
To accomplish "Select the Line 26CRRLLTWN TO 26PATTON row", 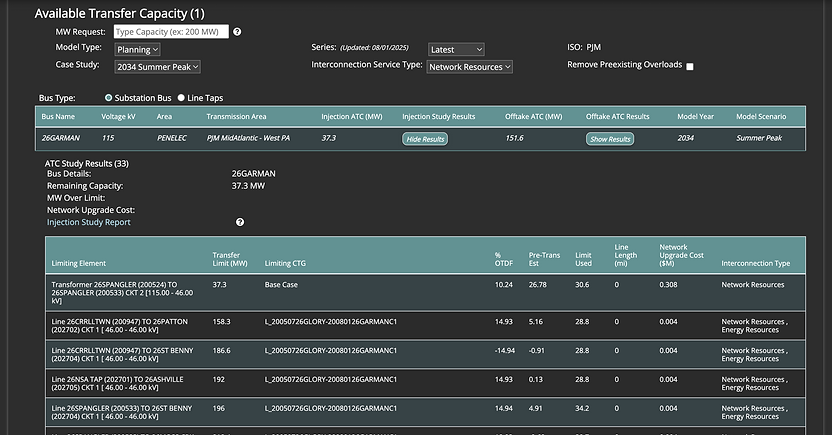I will point(425,326).
